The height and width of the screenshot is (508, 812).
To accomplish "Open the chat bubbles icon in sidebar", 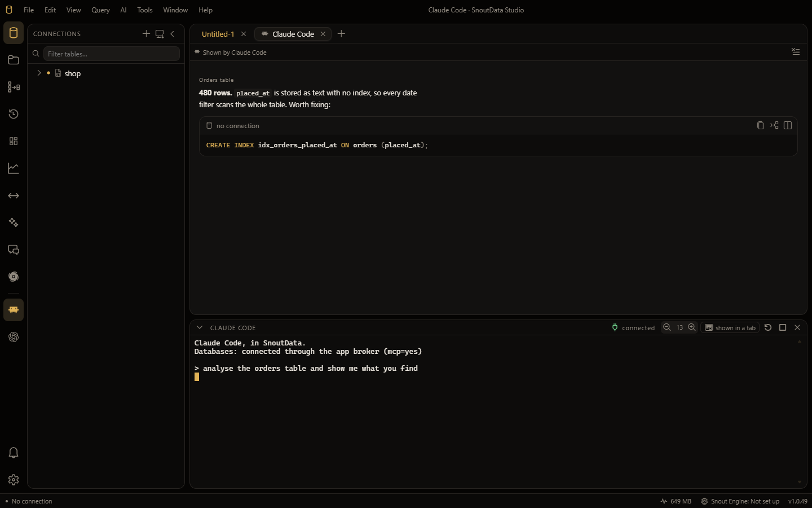I will click(x=14, y=249).
